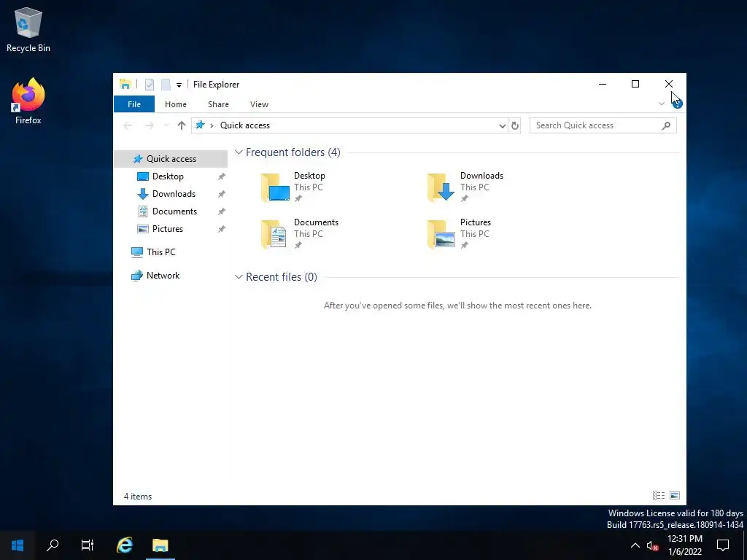Open Task View from the taskbar
The image size is (747, 560).
[88, 545]
